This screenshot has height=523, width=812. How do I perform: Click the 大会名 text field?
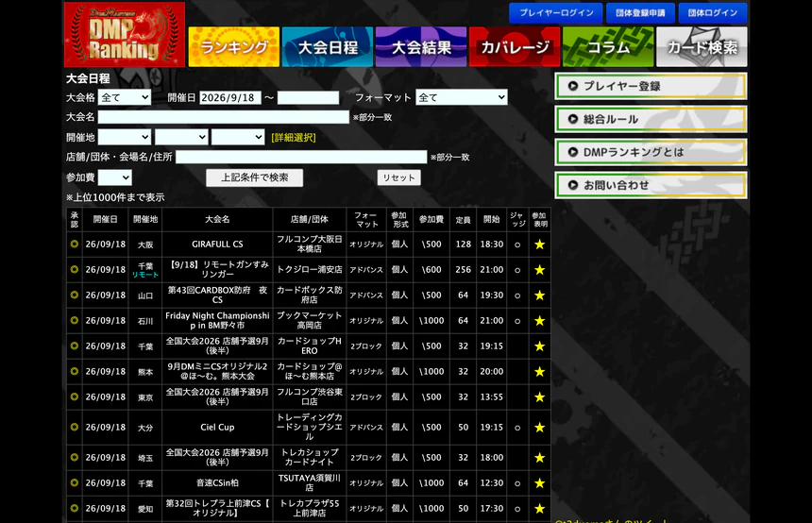(x=223, y=117)
